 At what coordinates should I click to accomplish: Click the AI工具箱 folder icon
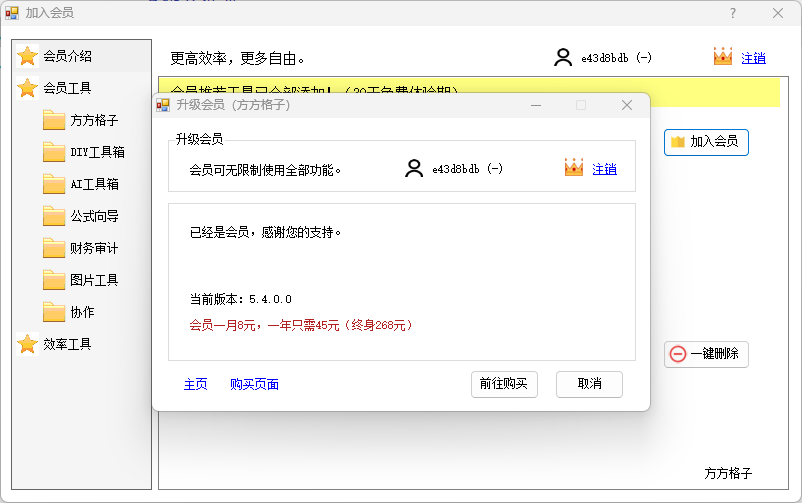point(54,184)
